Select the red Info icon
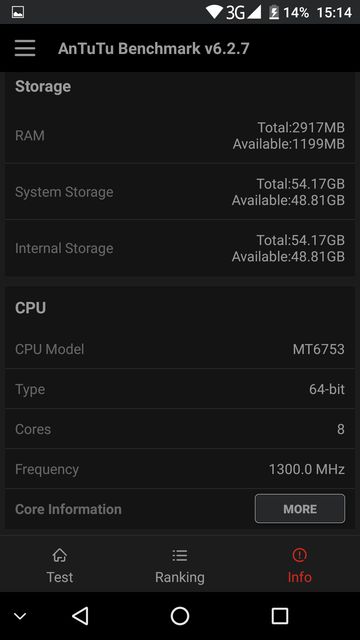Viewport: 360px width, 640px height. 300,555
